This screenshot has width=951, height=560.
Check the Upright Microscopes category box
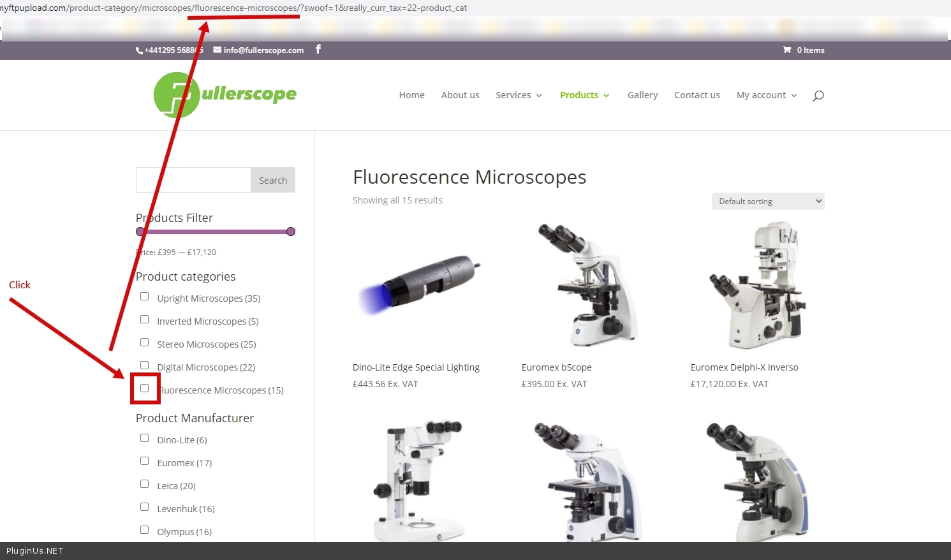click(x=145, y=297)
